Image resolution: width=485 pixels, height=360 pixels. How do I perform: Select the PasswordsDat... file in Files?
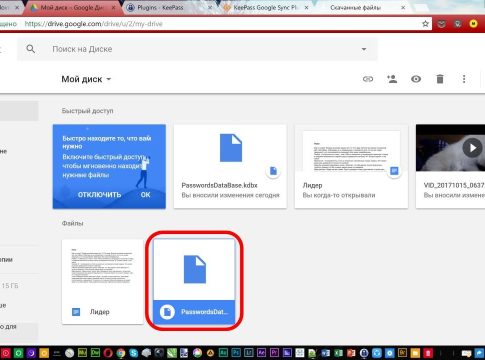[x=194, y=281]
